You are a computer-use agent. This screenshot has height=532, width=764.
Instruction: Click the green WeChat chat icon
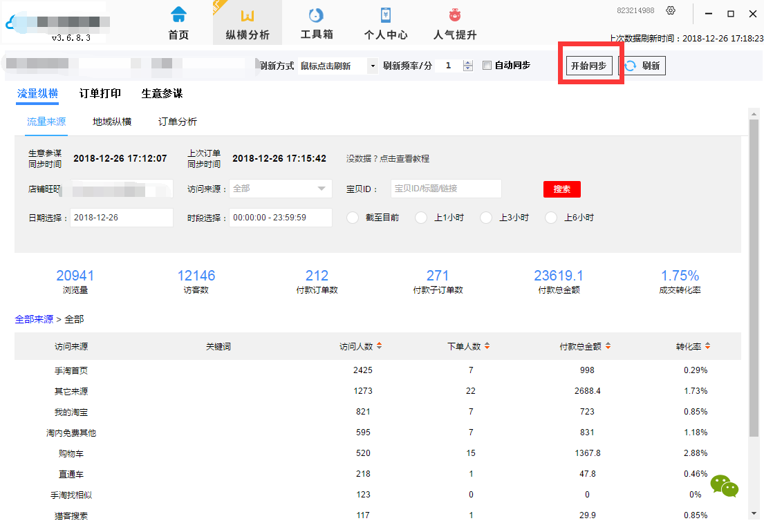pyautogui.click(x=724, y=486)
